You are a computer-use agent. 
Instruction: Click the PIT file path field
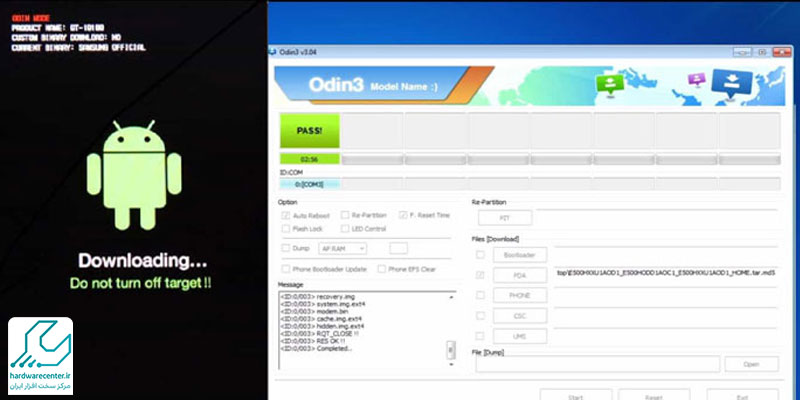[657, 218]
